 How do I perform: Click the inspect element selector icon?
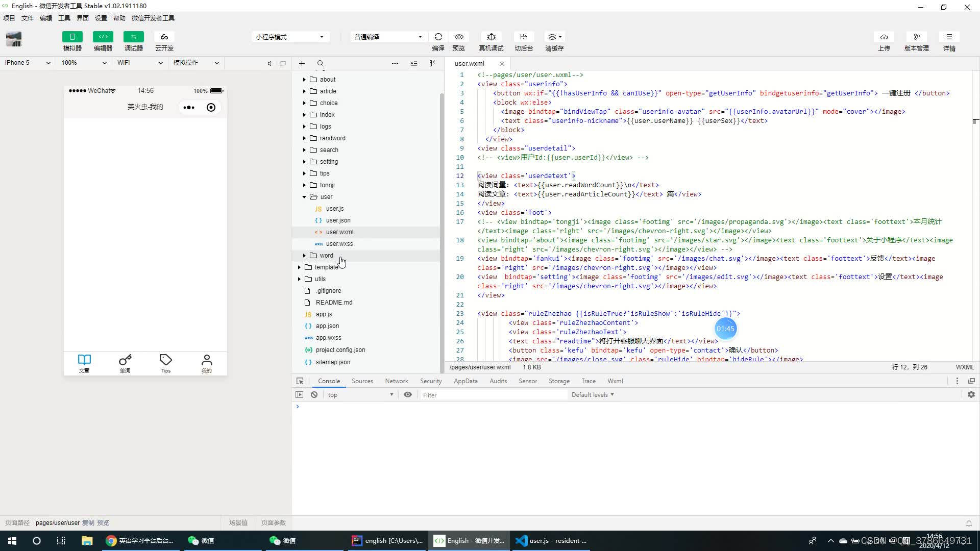coord(300,381)
